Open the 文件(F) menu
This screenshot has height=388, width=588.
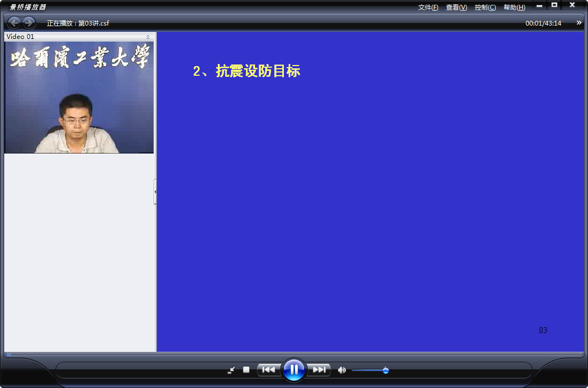click(x=428, y=7)
